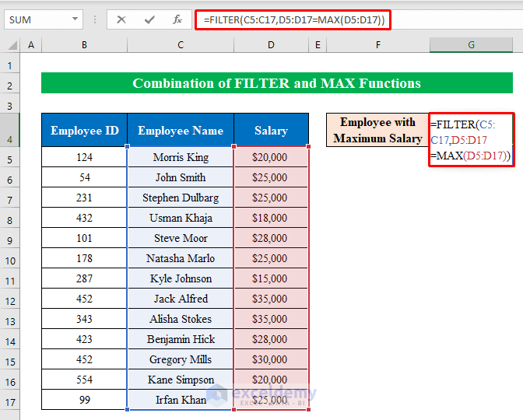
Task: Select column F header
Action: pos(378,45)
